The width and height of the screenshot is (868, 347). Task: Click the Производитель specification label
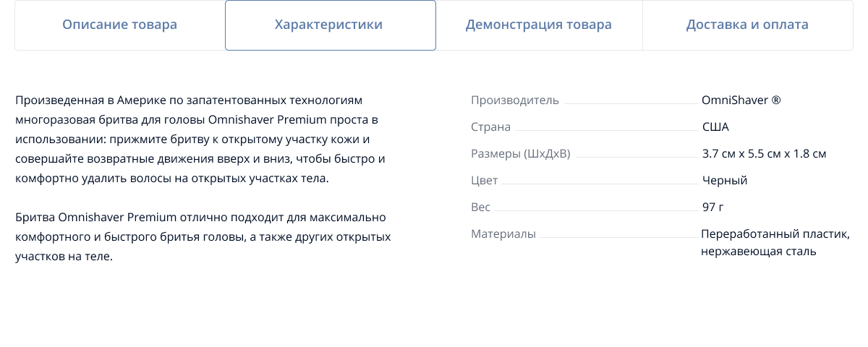514,100
